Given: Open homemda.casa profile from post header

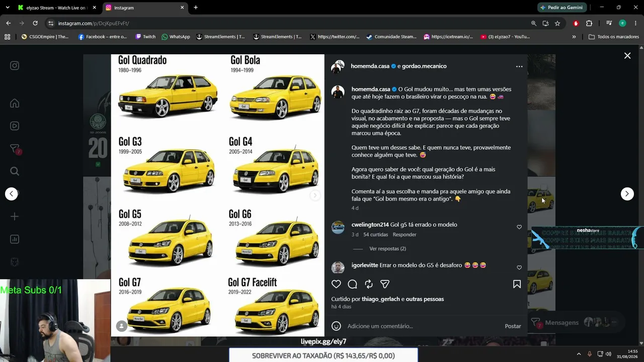Looking at the screenshot, I should click(370, 66).
